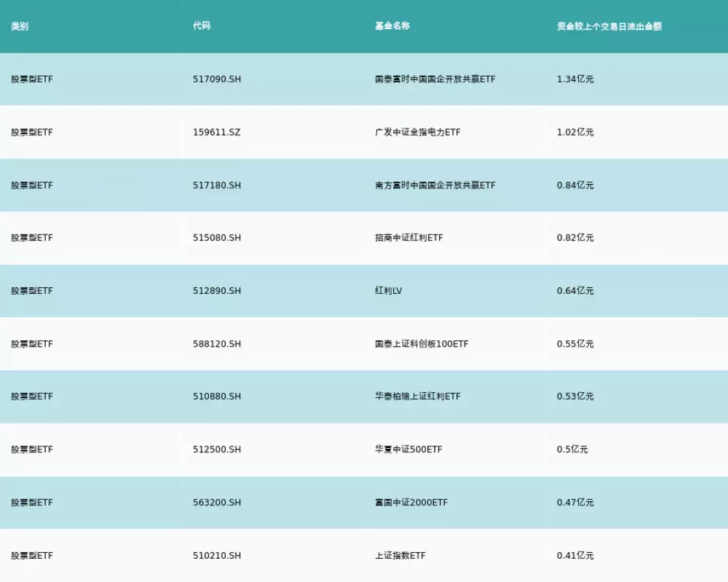Click fund name 国泰上证科创板100ETF
This screenshot has width=728, height=582.
pos(422,344)
